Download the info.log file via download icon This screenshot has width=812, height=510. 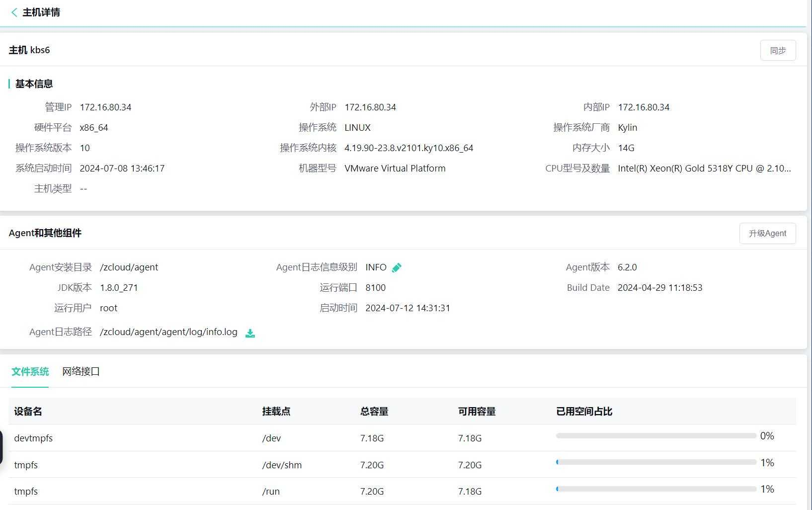(250, 333)
